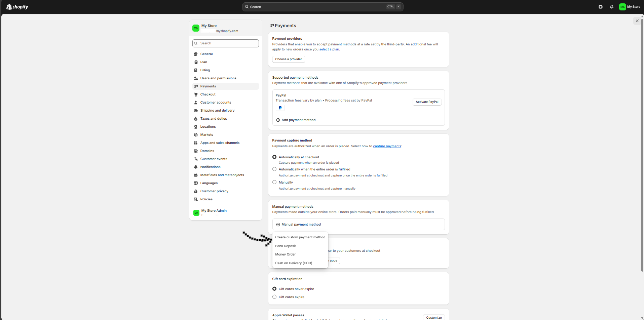This screenshot has width=644, height=320.
Task: Click the page vertical scrollbar
Action: tap(642, 145)
